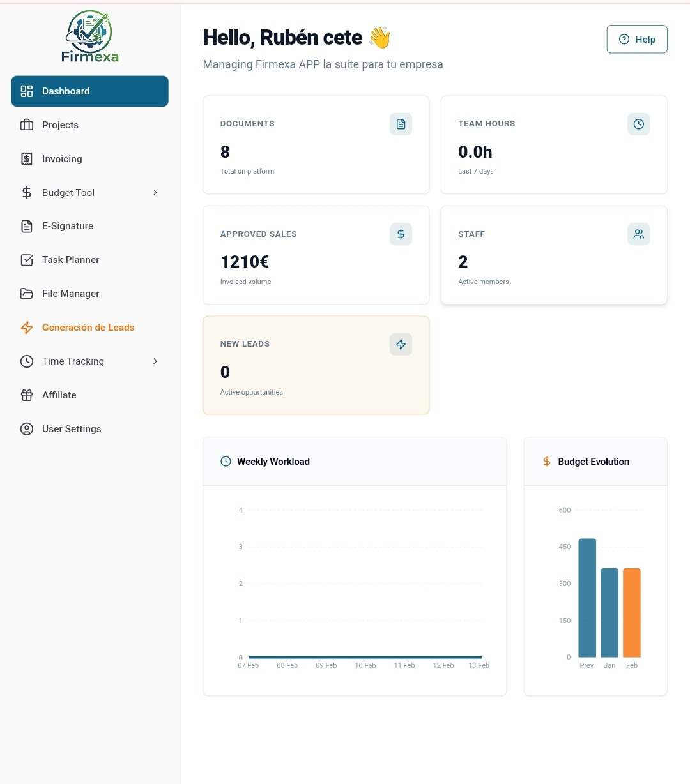Click the Documents card file icon
The width and height of the screenshot is (690, 784).
(x=401, y=124)
